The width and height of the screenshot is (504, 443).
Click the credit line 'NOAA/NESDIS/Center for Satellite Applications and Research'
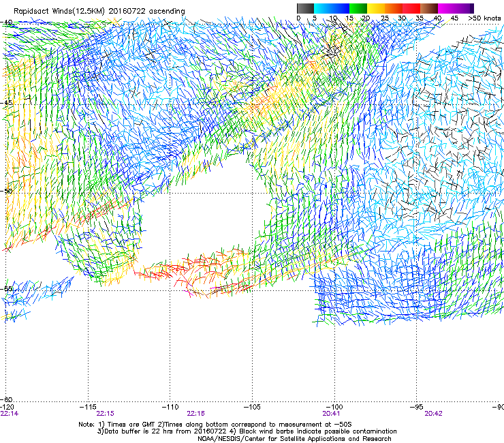click(x=294, y=439)
